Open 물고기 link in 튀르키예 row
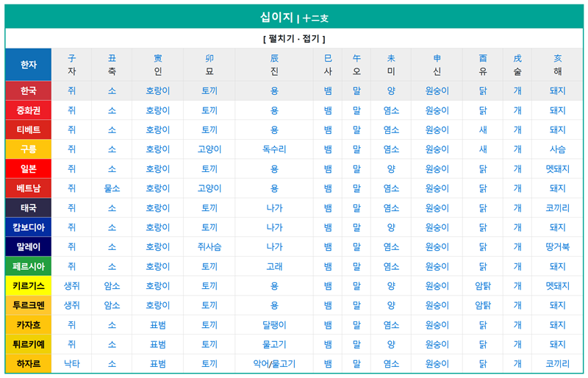588x378 pixels. [274, 344]
